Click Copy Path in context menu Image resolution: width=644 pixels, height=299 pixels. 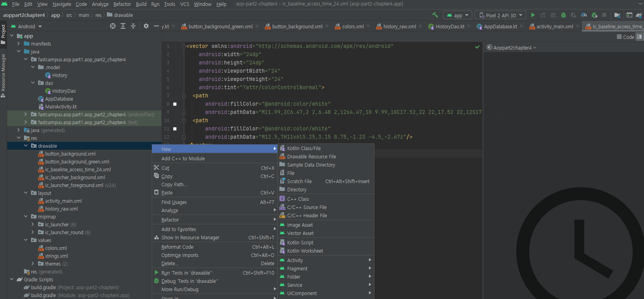[x=215, y=184]
